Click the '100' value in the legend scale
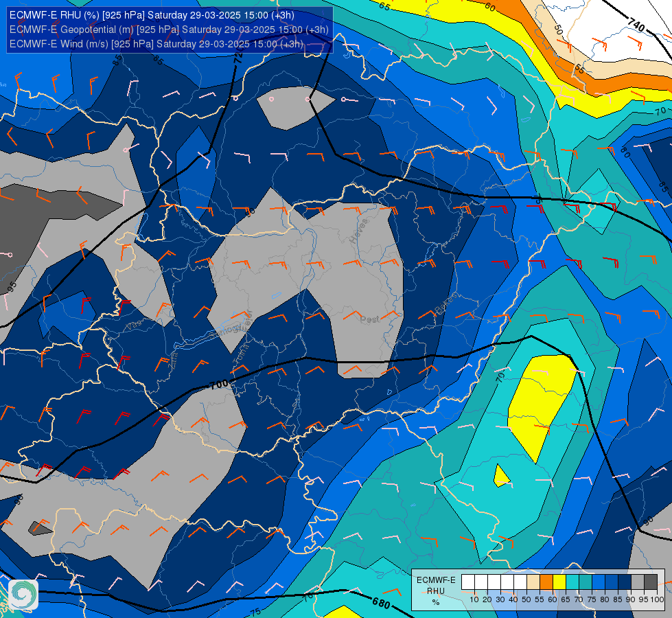Screen dimensions: 672x618 (x=657, y=599)
